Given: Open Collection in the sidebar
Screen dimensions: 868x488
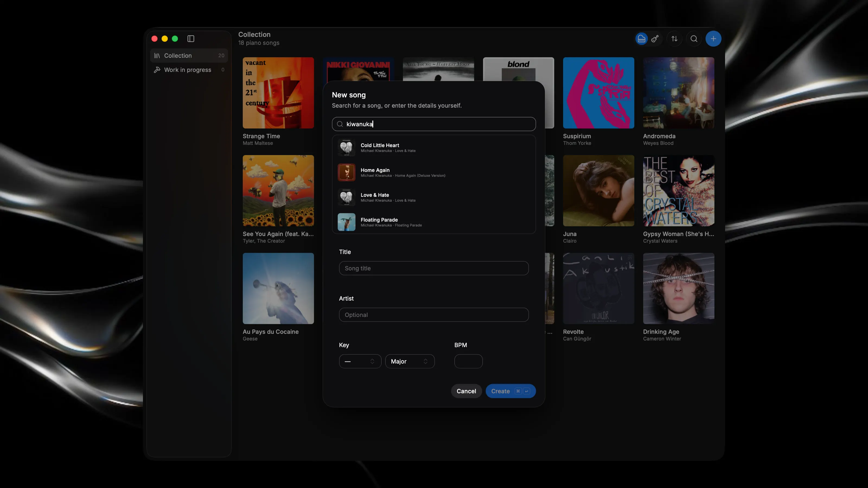Looking at the screenshot, I should (x=189, y=56).
